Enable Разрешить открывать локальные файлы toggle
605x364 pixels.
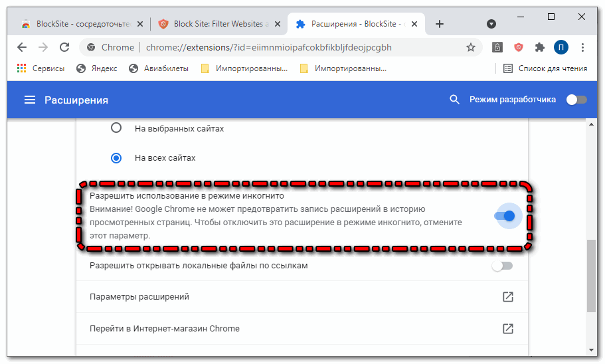pos(502,266)
